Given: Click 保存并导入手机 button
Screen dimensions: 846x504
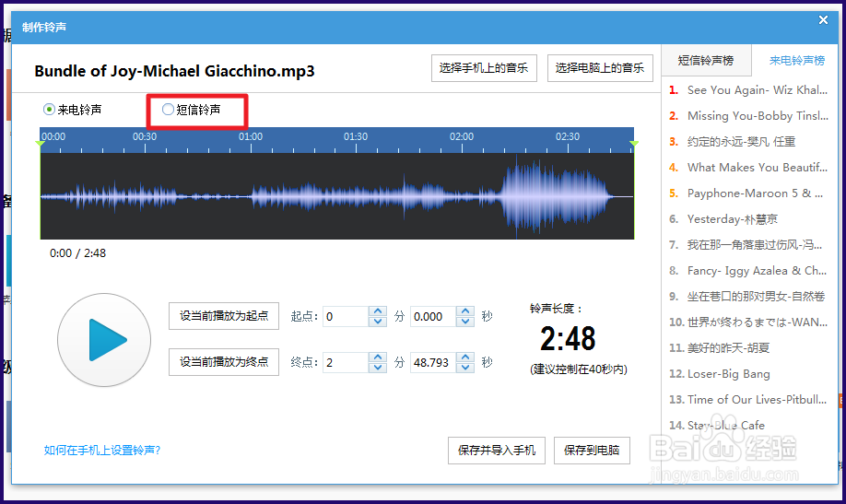Looking at the screenshot, I should [497, 450].
